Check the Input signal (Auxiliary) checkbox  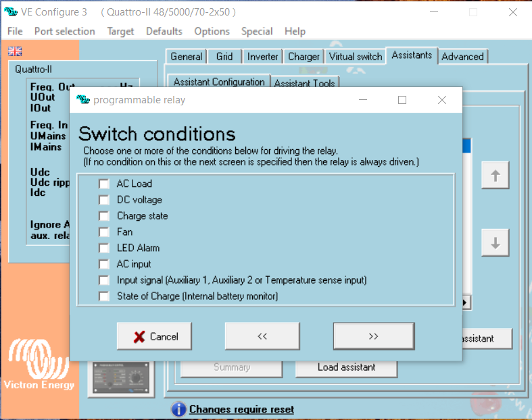point(104,280)
